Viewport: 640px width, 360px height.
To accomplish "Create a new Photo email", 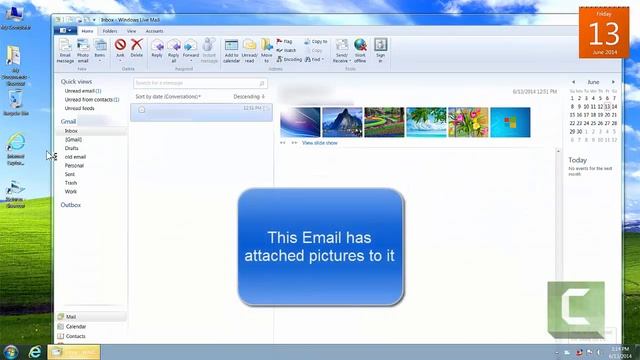I will (x=83, y=51).
